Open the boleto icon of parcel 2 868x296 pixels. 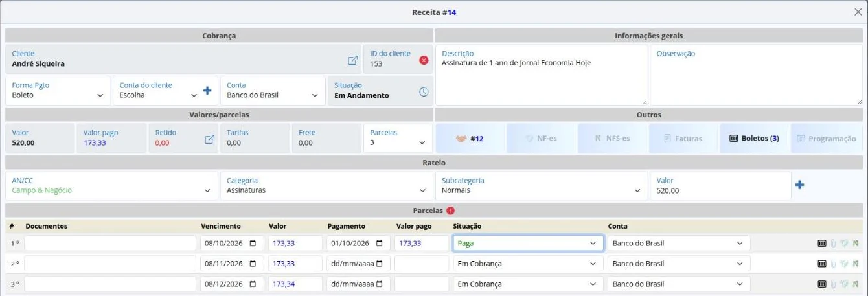pyautogui.click(x=822, y=264)
